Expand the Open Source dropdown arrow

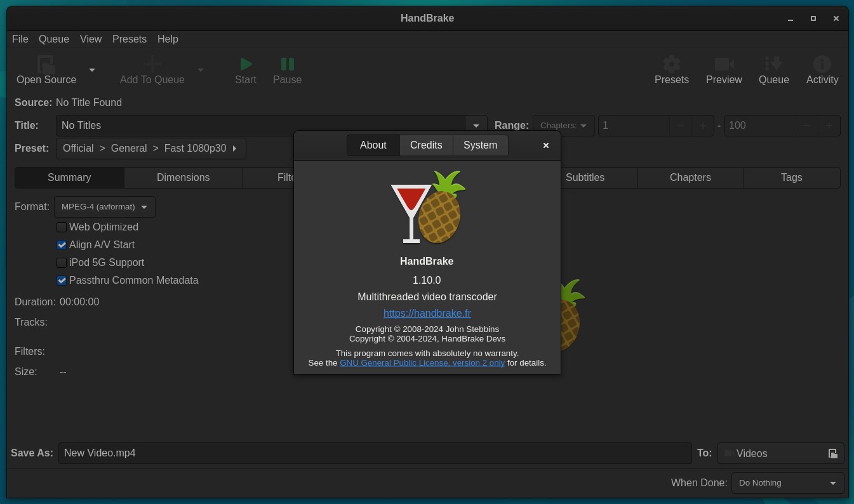click(x=92, y=70)
